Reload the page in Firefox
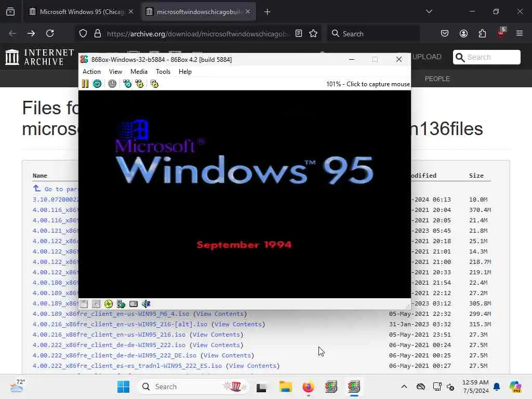 [50, 33]
